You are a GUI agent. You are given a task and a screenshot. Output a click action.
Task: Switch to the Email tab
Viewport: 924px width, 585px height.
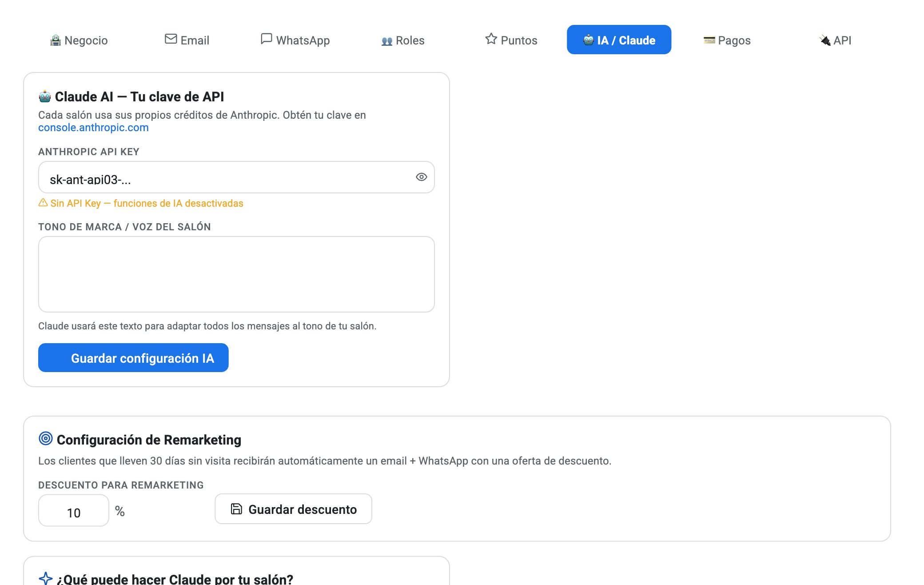pyautogui.click(x=187, y=40)
